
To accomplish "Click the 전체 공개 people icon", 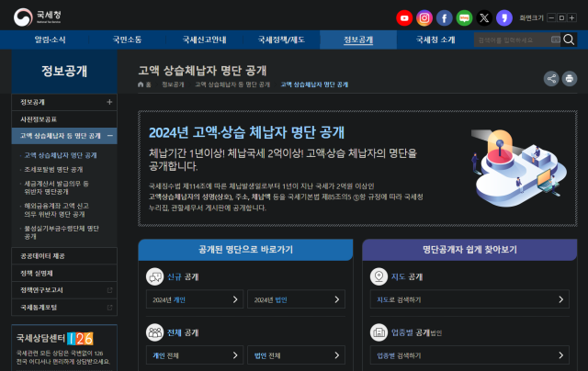I will pos(155,332).
